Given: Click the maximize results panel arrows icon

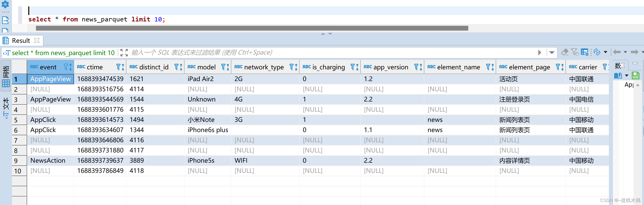Looking at the screenshot, I should tap(124, 53).
